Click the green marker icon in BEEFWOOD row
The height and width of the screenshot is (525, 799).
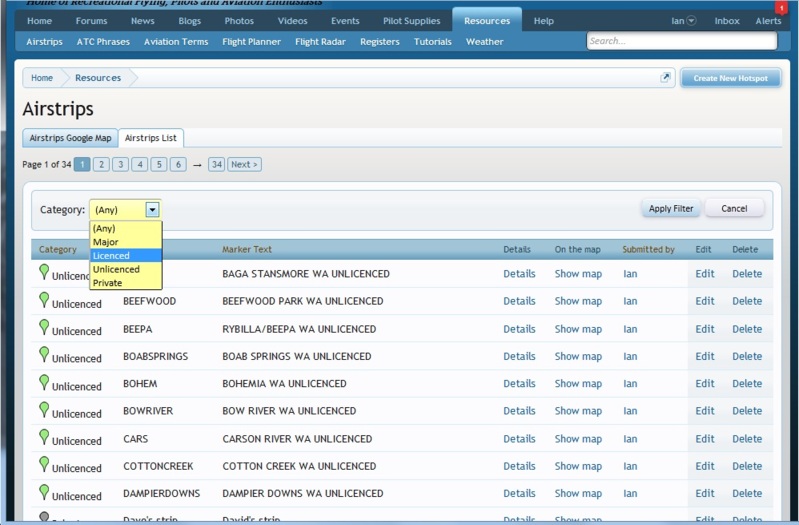[44, 300]
